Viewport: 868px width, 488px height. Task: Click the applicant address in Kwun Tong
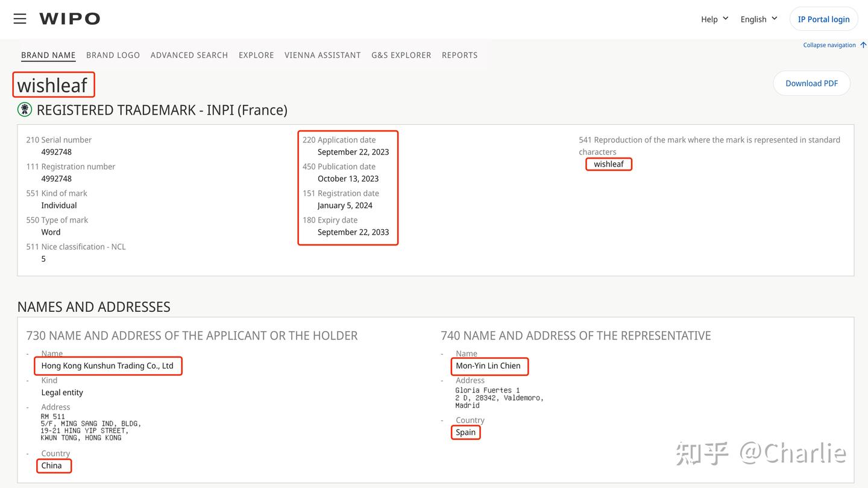pyautogui.click(x=91, y=427)
